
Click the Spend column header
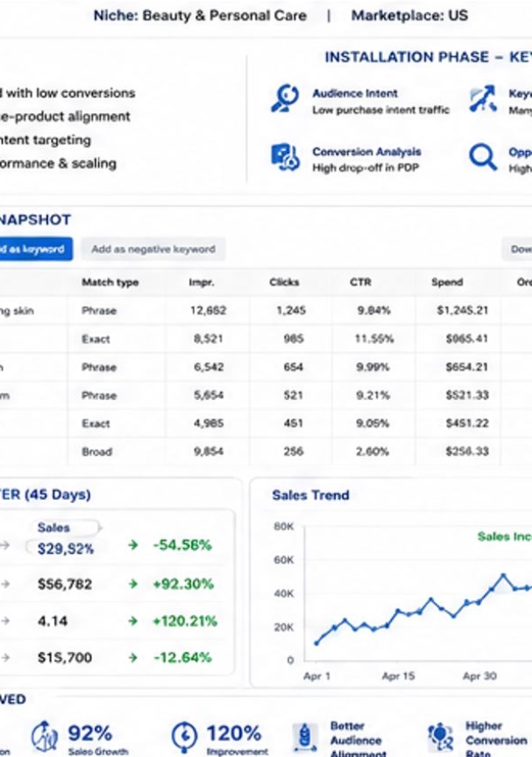tap(447, 282)
